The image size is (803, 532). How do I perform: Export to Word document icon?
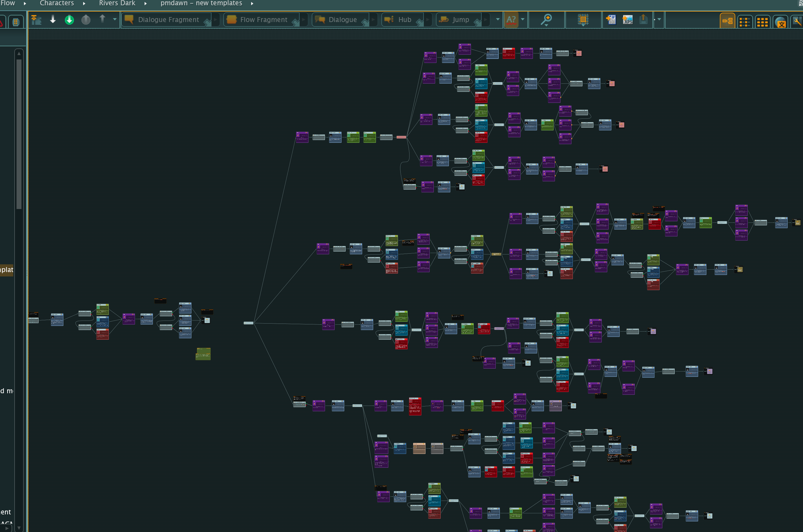point(611,20)
